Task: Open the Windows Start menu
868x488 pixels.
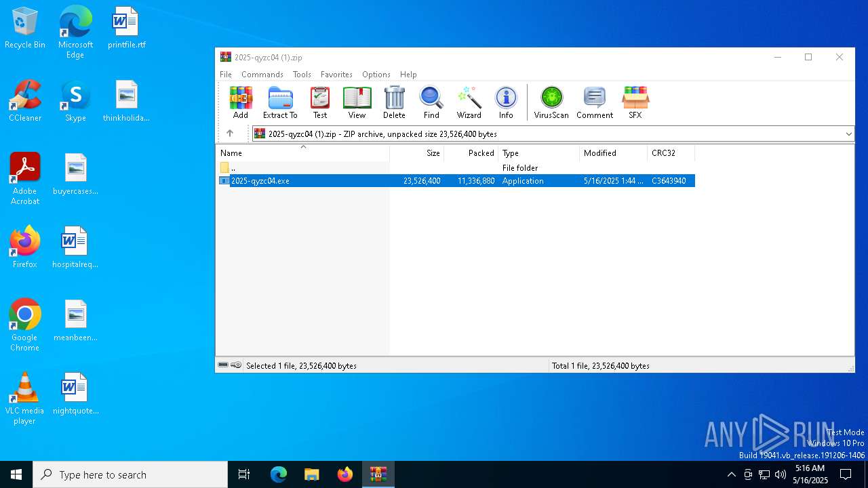Action: (x=16, y=474)
